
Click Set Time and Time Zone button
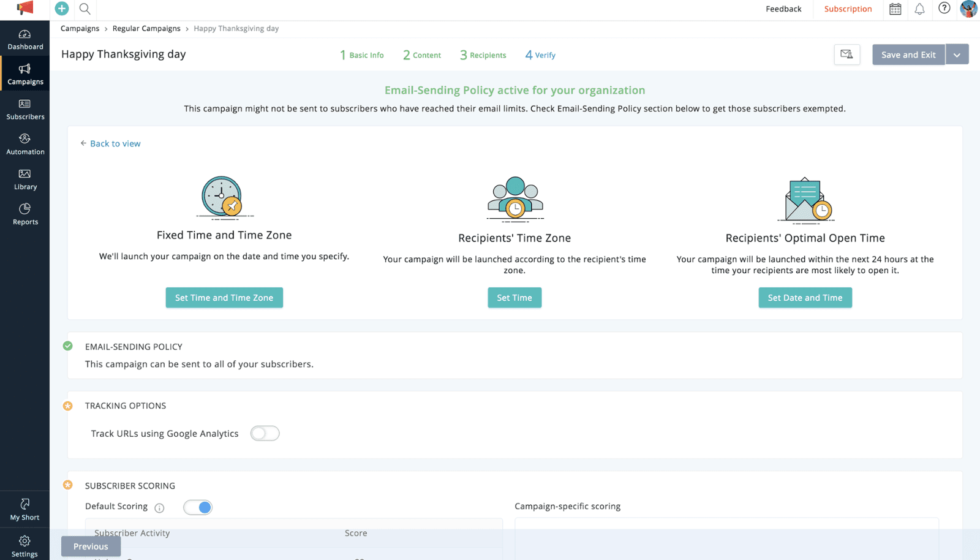coord(224,298)
